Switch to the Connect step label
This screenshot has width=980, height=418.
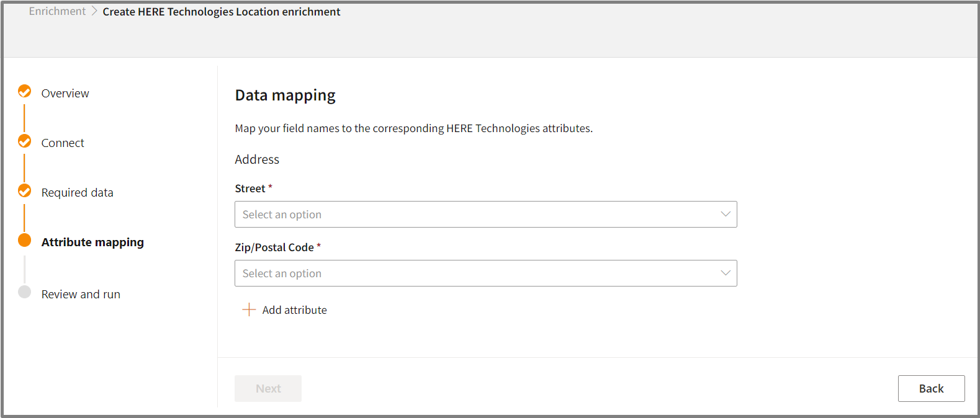tap(63, 143)
